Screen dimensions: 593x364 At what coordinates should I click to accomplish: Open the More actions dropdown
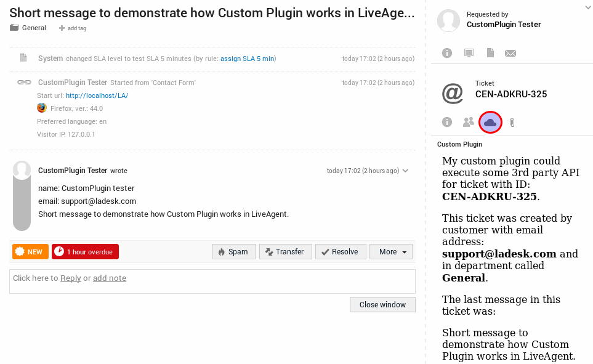(x=390, y=251)
